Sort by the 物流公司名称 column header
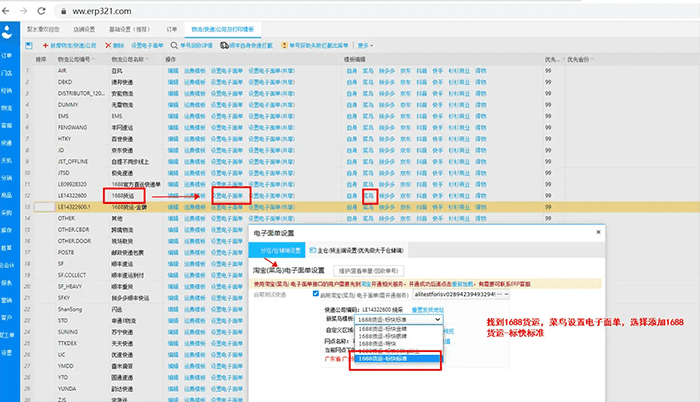Image resolution: width=700 pixels, height=402 pixels. pyautogui.click(x=130, y=59)
